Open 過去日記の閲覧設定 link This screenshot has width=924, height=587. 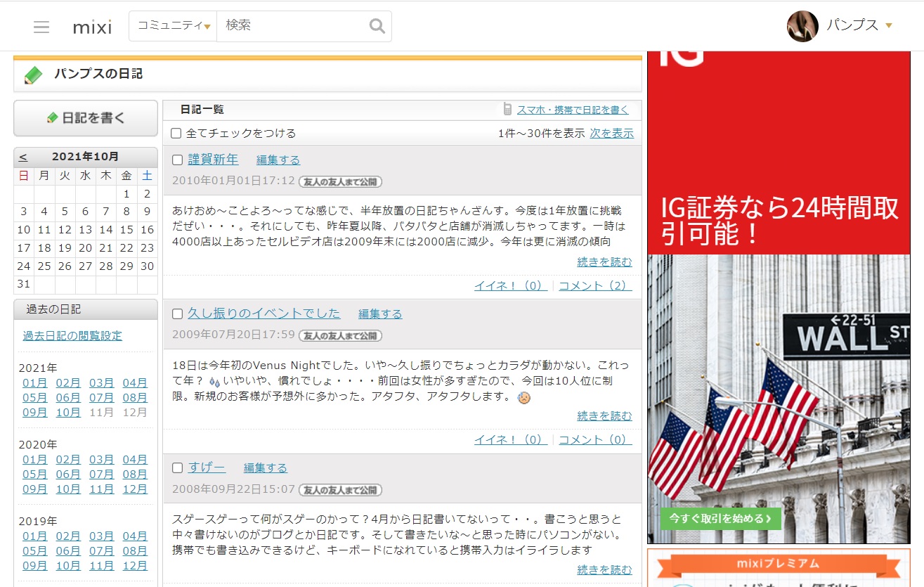(x=72, y=335)
